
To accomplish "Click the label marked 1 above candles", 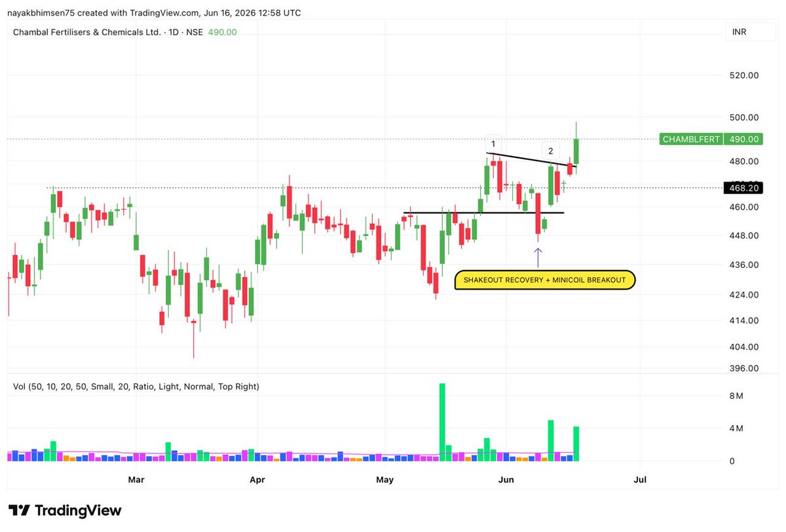I will [x=493, y=143].
